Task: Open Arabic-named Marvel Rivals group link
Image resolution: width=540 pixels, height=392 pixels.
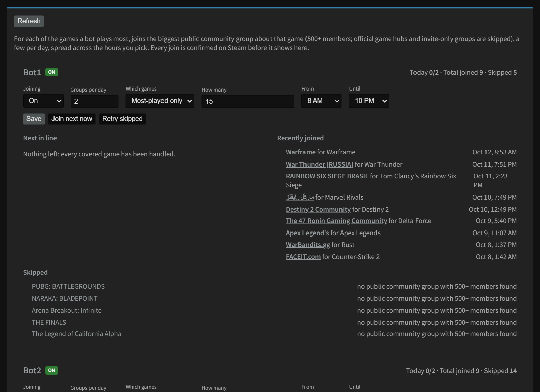Action: [x=300, y=197]
